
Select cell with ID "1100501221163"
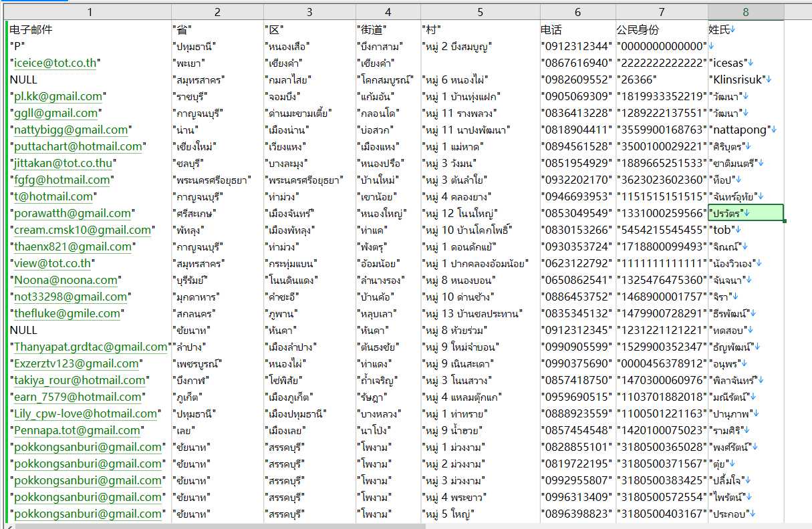pos(662,413)
